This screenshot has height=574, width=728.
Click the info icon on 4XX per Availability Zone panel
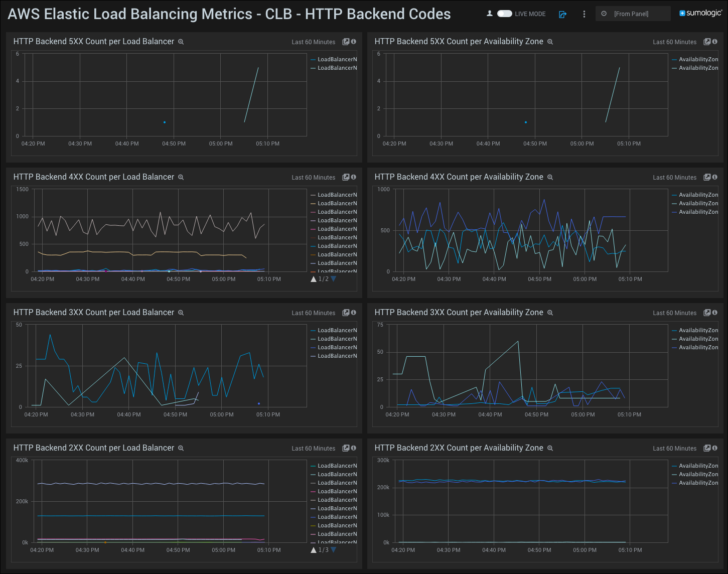pyautogui.click(x=714, y=177)
